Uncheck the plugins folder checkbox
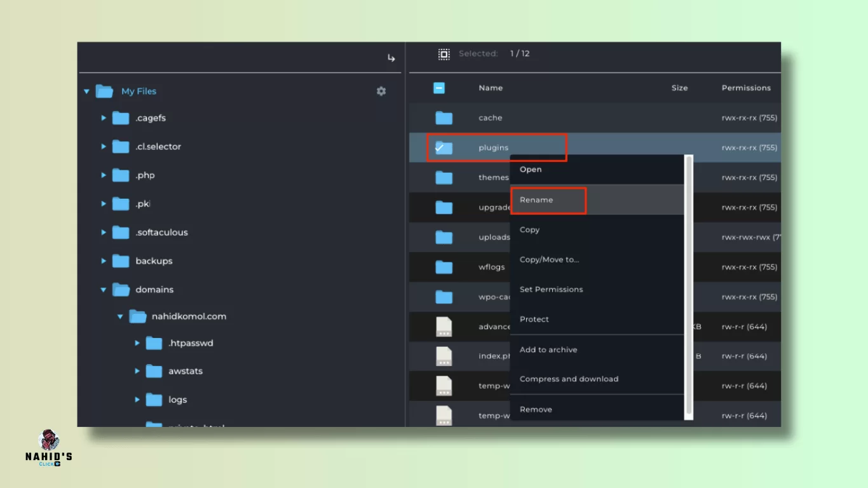 [439, 147]
